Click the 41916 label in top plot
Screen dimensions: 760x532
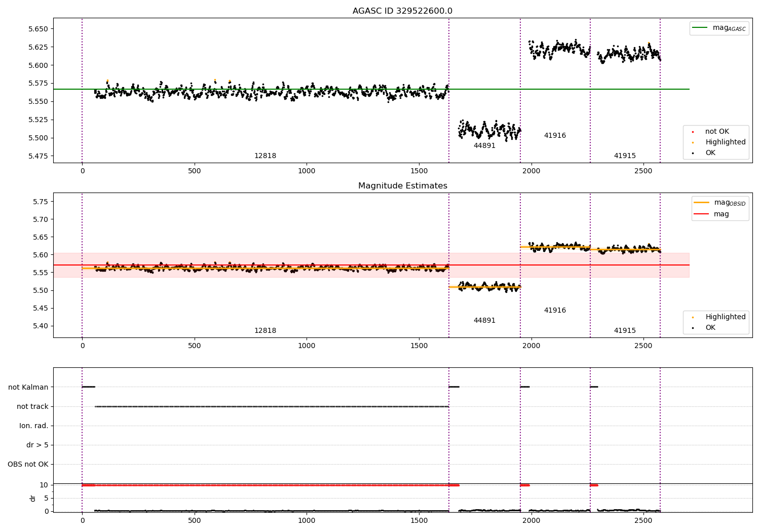tap(555, 136)
